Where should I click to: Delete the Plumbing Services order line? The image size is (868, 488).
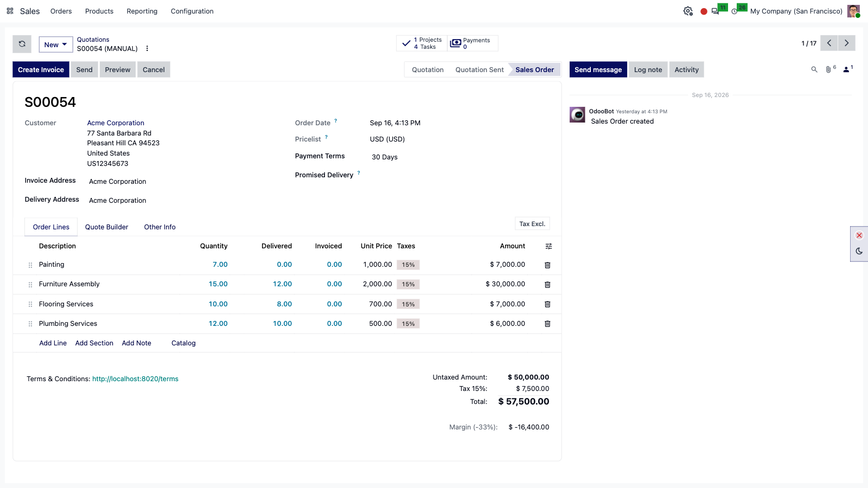[547, 324]
